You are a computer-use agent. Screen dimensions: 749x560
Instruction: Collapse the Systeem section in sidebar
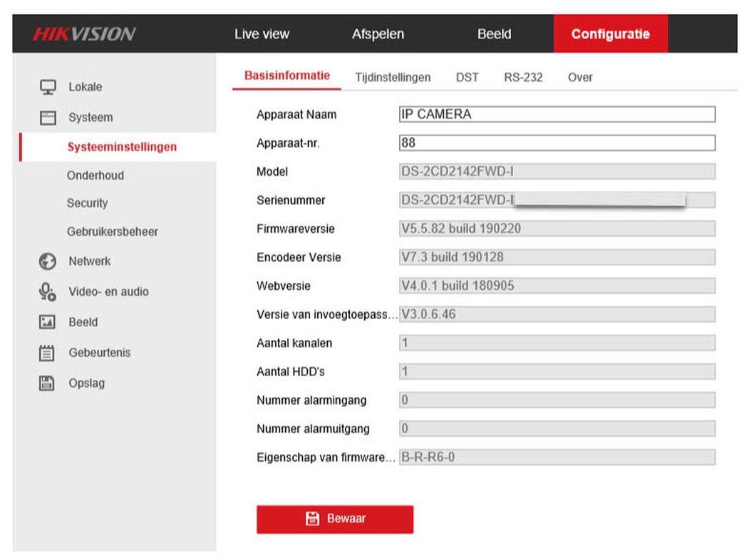click(91, 118)
